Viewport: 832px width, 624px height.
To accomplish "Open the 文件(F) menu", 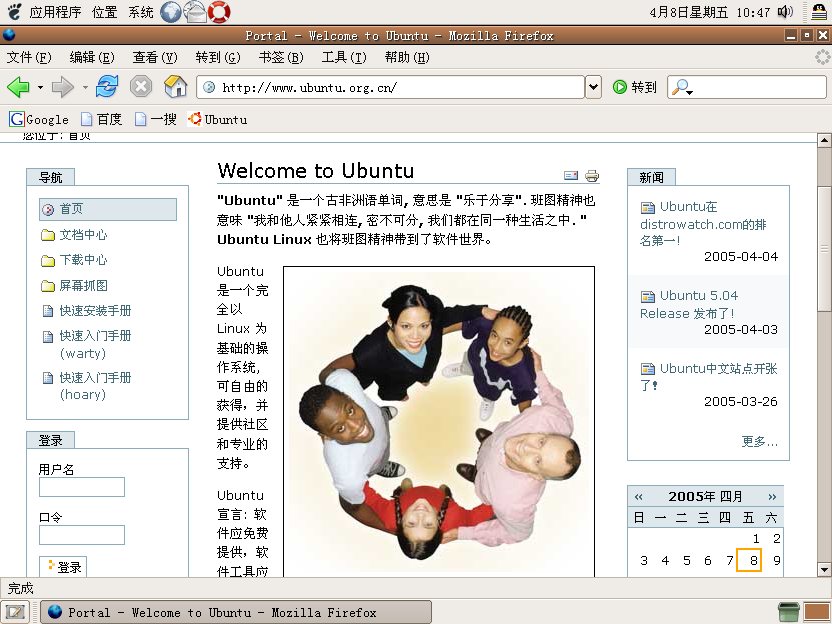I will click(29, 57).
